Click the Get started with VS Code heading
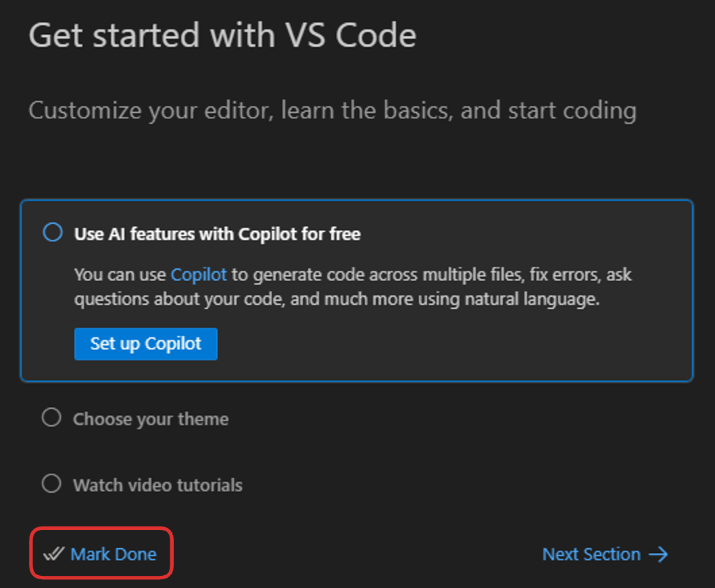Viewport: 715px width, 588px height. point(222,35)
